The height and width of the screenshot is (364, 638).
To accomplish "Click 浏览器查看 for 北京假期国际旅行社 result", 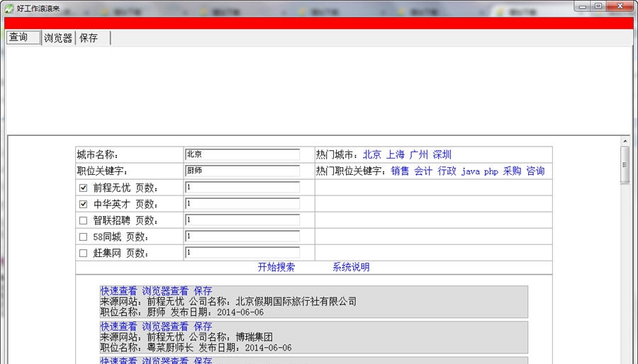I will (165, 291).
